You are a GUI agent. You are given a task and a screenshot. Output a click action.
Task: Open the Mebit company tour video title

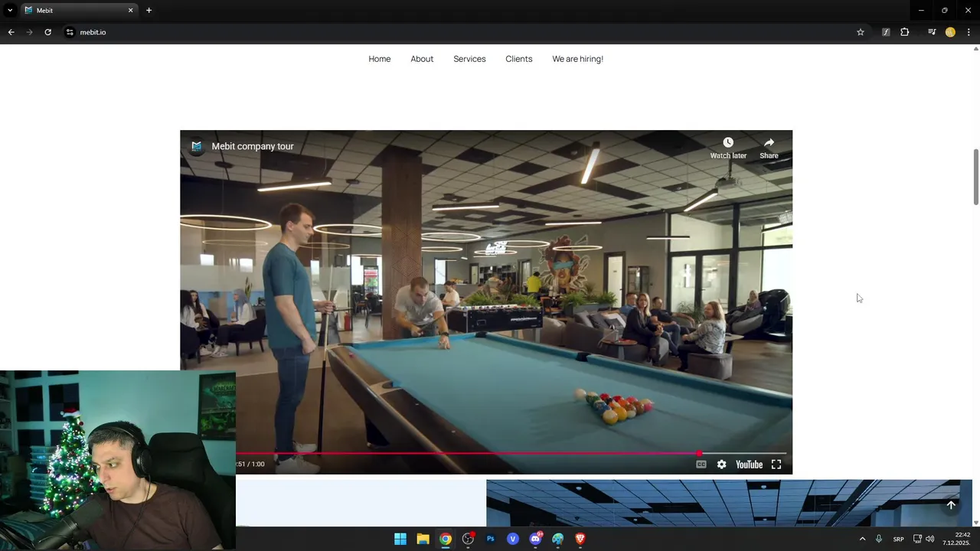pyautogui.click(x=253, y=146)
